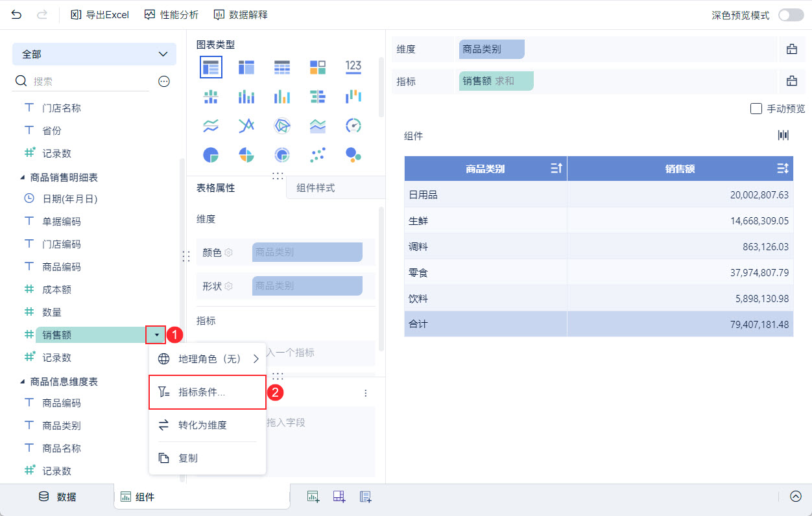Select the 日期(年月日) field

click(x=70, y=199)
